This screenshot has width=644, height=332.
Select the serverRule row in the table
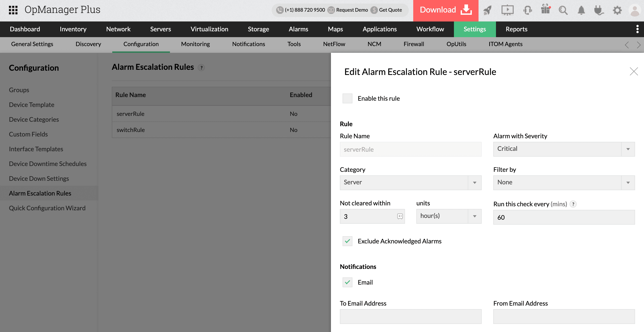(x=221, y=114)
